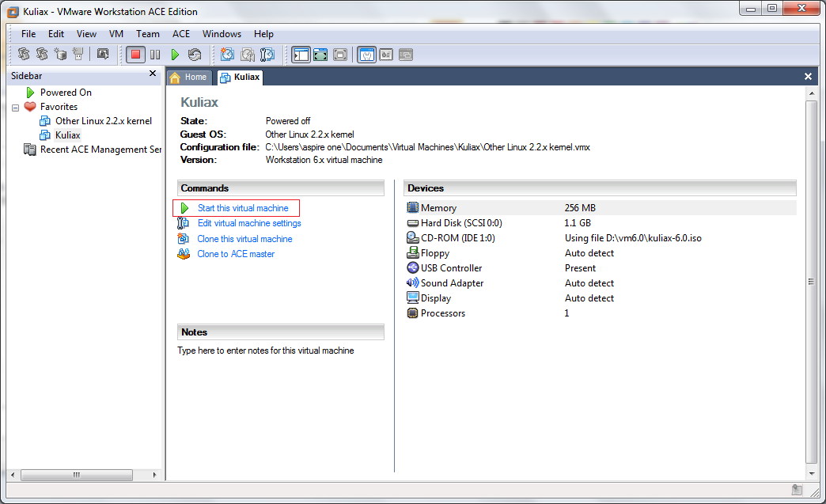
Task: Click the new package cube toolbar icon
Action: [x=60, y=54]
